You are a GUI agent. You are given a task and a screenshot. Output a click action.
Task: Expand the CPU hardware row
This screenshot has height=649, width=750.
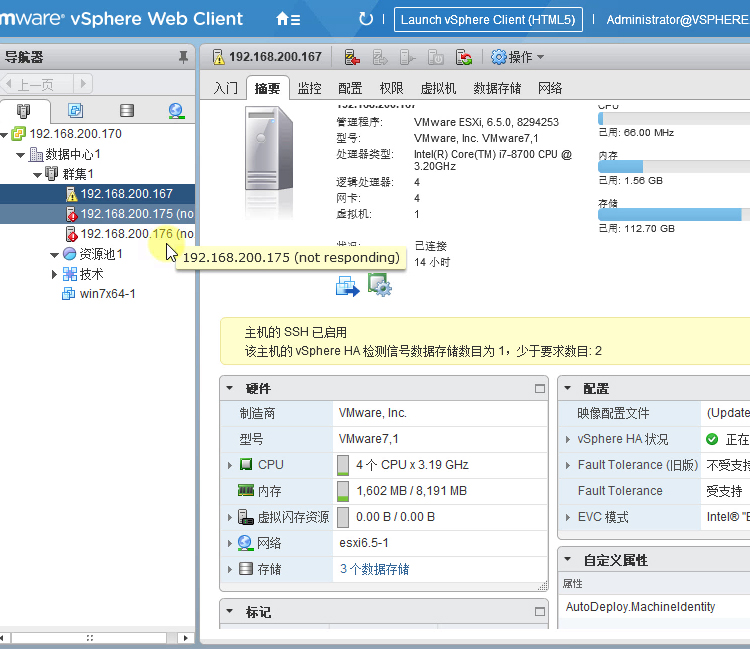click(x=230, y=465)
